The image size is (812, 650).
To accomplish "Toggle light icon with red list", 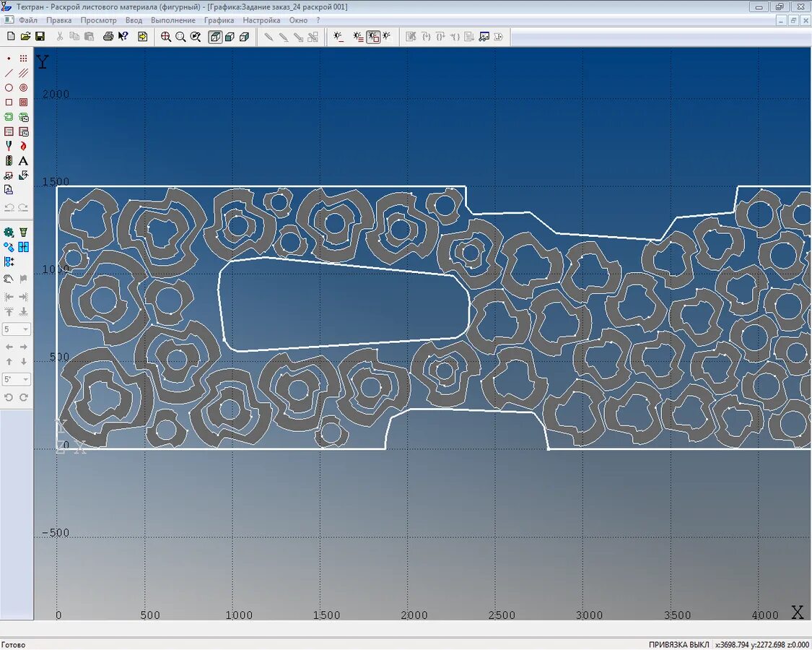I will [358, 36].
